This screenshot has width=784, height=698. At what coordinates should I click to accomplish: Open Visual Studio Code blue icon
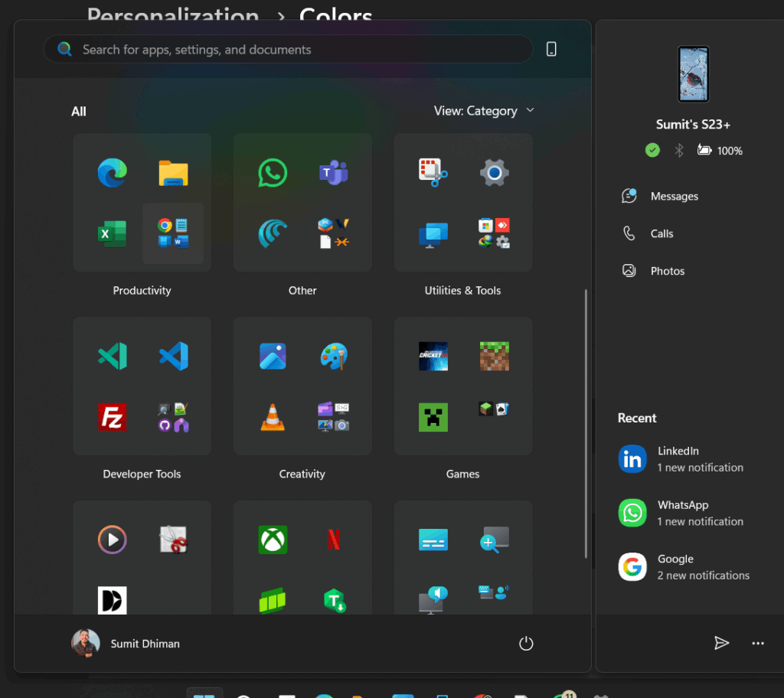coord(174,356)
